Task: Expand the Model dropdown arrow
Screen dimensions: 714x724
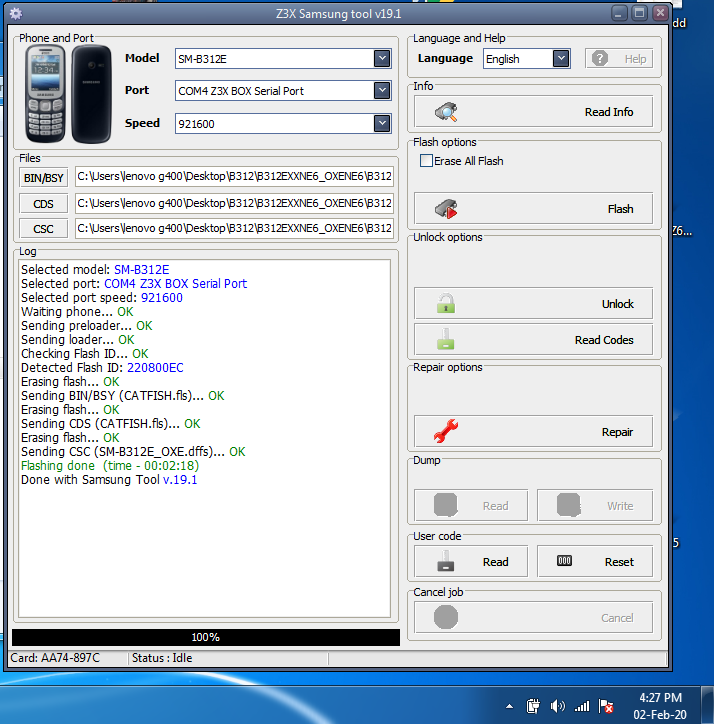Action: [x=382, y=59]
